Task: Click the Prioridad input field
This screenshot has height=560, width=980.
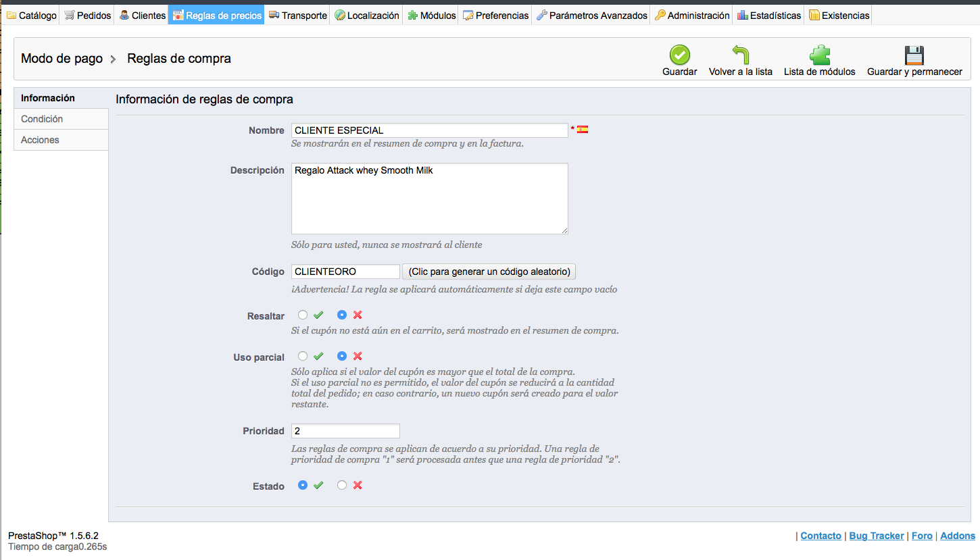Action: coord(345,431)
